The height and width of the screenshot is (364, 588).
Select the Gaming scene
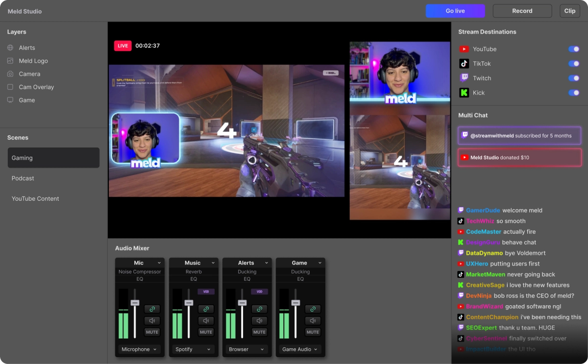click(53, 158)
